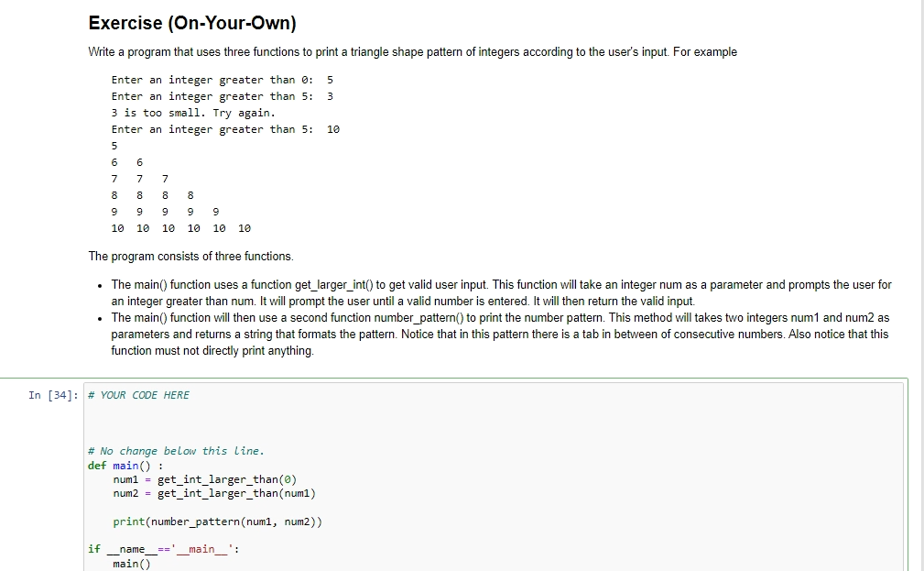Click the '# YOUR CODE HERE' comment line
Screen dimensions: 924x571
coord(138,395)
